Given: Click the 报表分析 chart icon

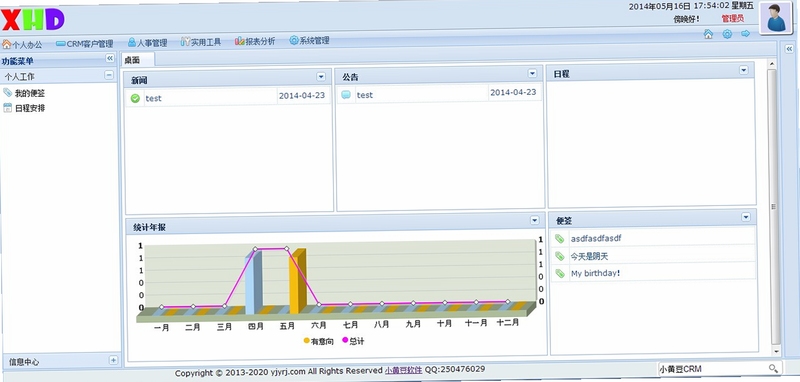Looking at the screenshot, I should [239, 41].
